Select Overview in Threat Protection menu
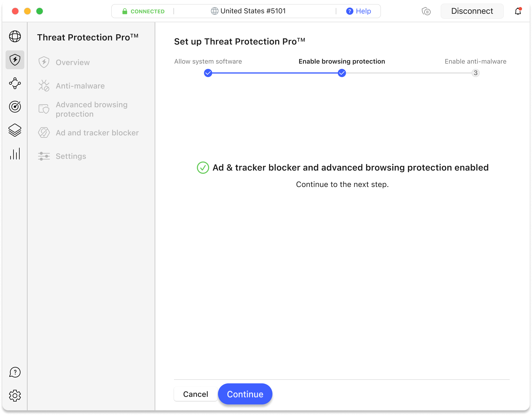The width and height of the screenshot is (532, 415). point(73,62)
